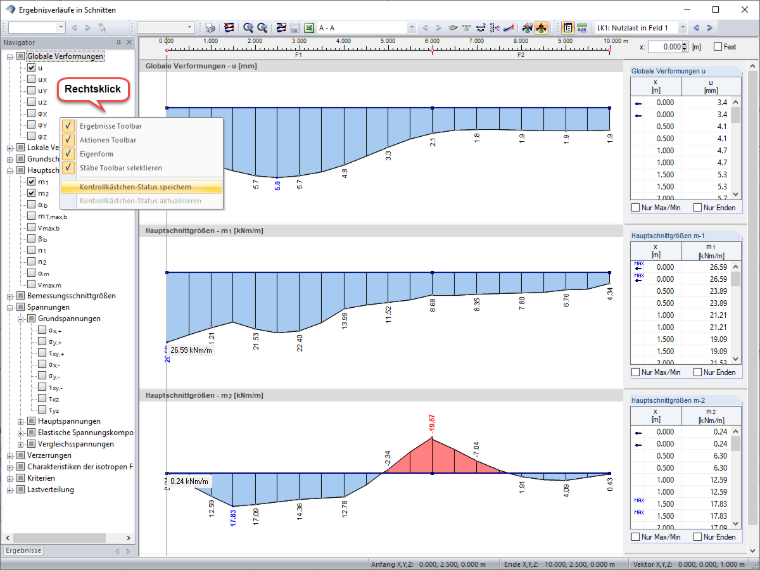Select previous load case arrow

tap(697, 28)
